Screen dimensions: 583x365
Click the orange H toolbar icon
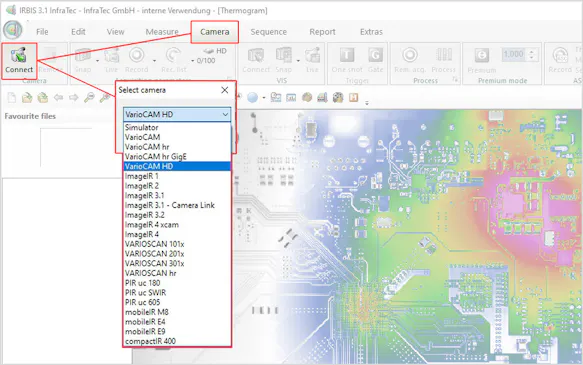coord(354,98)
